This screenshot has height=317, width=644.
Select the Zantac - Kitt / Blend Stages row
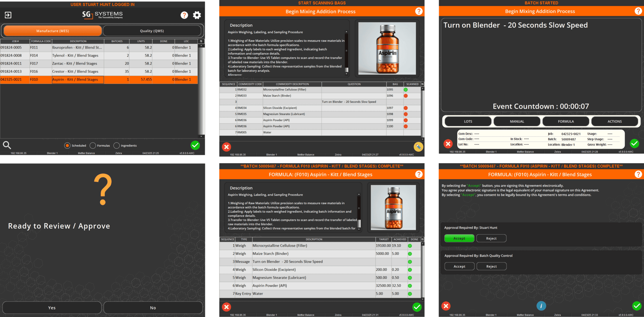point(99,63)
